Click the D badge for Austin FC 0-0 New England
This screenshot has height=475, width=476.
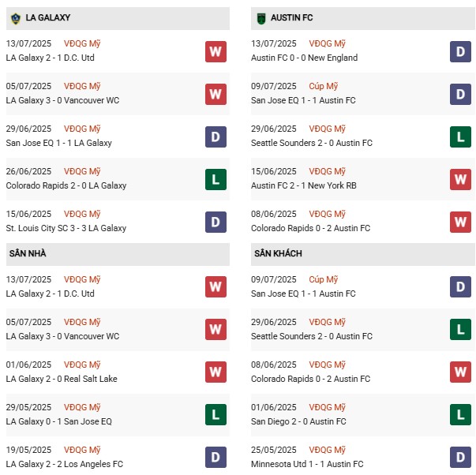(x=461, y=51)
